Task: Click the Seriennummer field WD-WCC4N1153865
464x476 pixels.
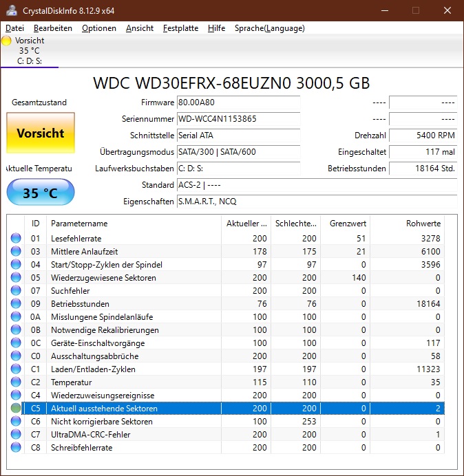Action: click(x=238, y=119)
